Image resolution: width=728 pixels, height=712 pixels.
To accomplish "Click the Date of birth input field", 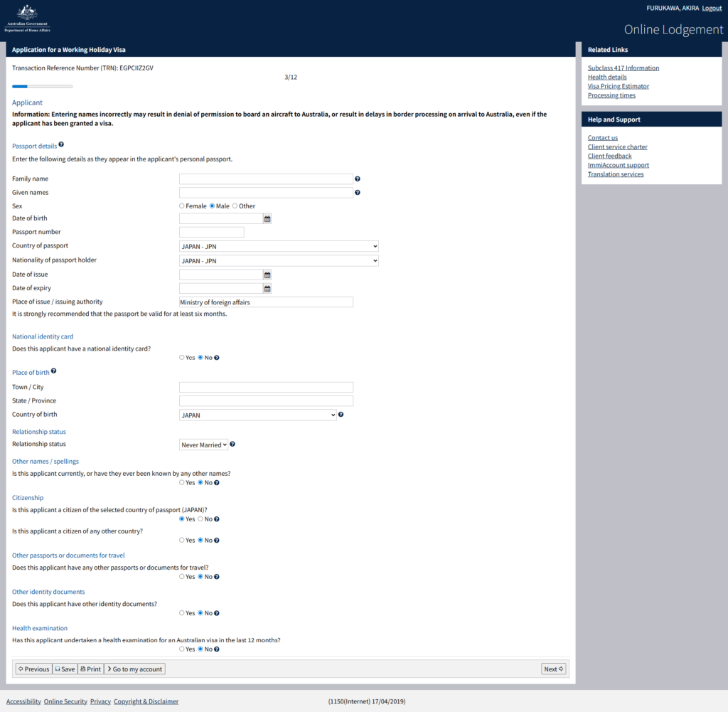I will 221,218.
